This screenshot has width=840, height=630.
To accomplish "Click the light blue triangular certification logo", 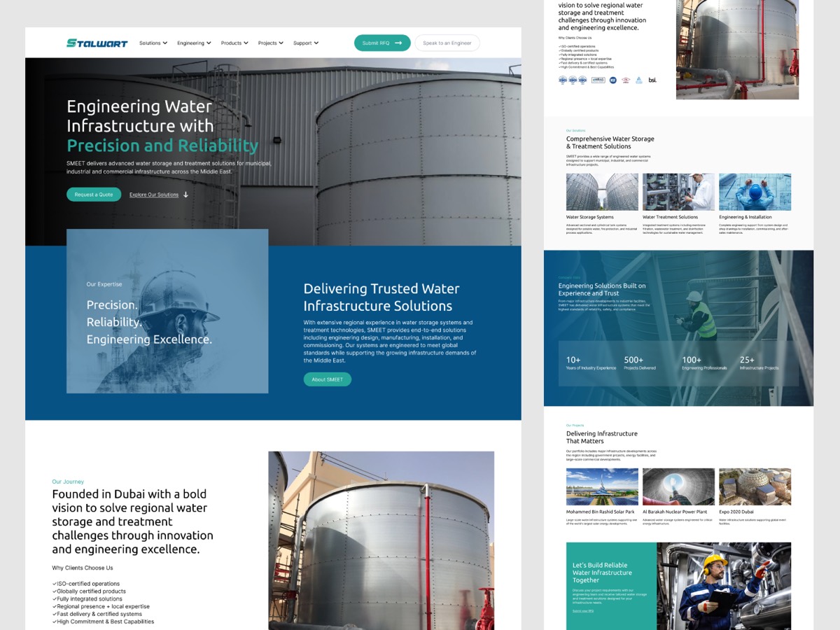I will point(639,80).
